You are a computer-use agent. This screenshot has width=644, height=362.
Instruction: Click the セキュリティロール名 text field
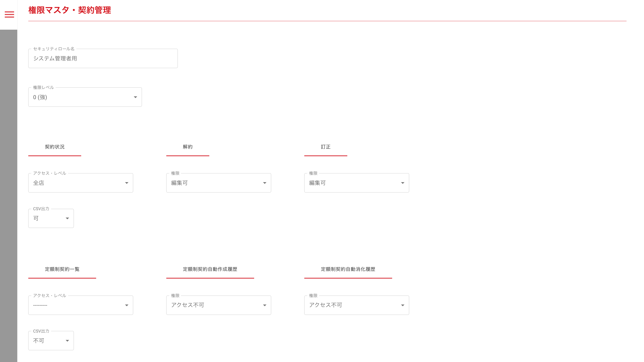point(103,58)
